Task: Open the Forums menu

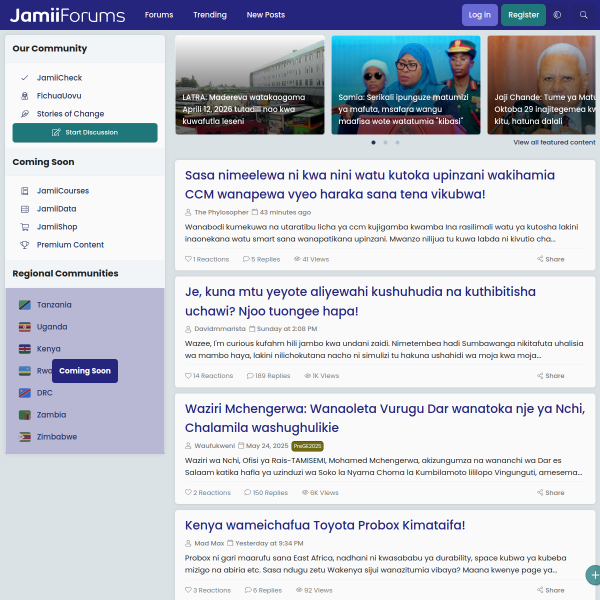Action: pyautogui.click(x=159, y=15)
